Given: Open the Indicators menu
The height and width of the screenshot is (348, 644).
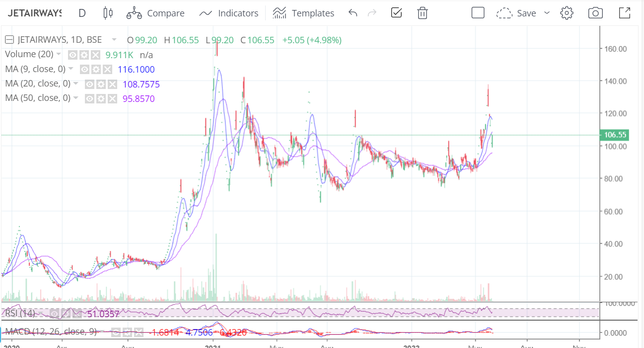Looking at the screenshot, I should (229, 13).
